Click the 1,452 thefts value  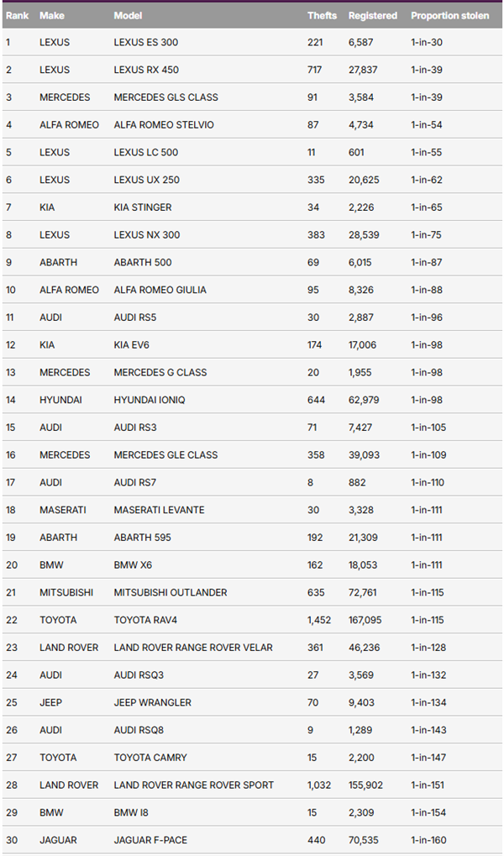click(x=320, y=620)
